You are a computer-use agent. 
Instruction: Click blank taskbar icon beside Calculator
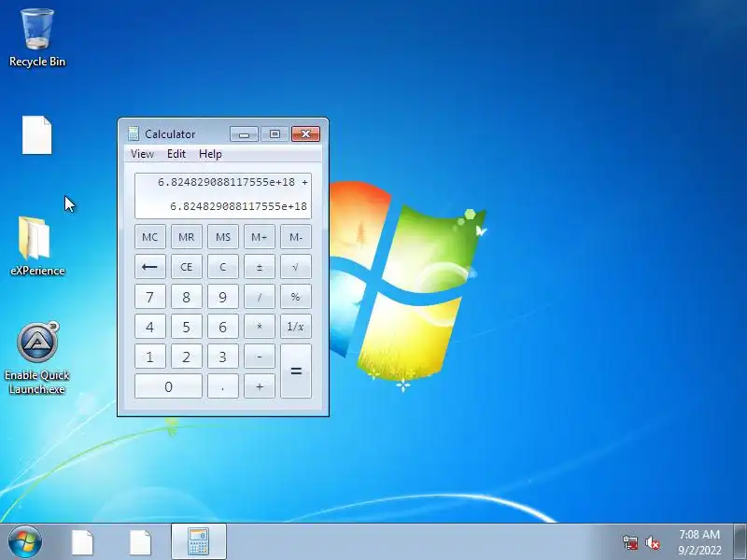click(x=141, y=542)
